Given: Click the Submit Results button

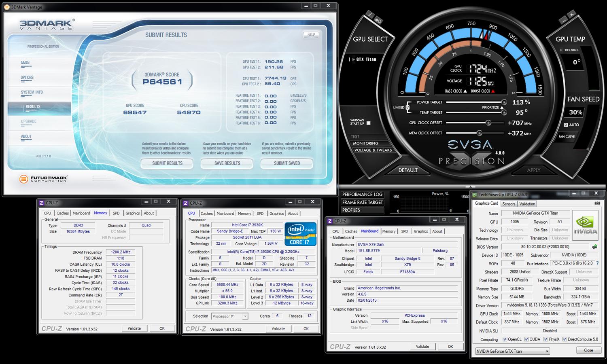Looking at the screenshot, I should pos(167,163).
